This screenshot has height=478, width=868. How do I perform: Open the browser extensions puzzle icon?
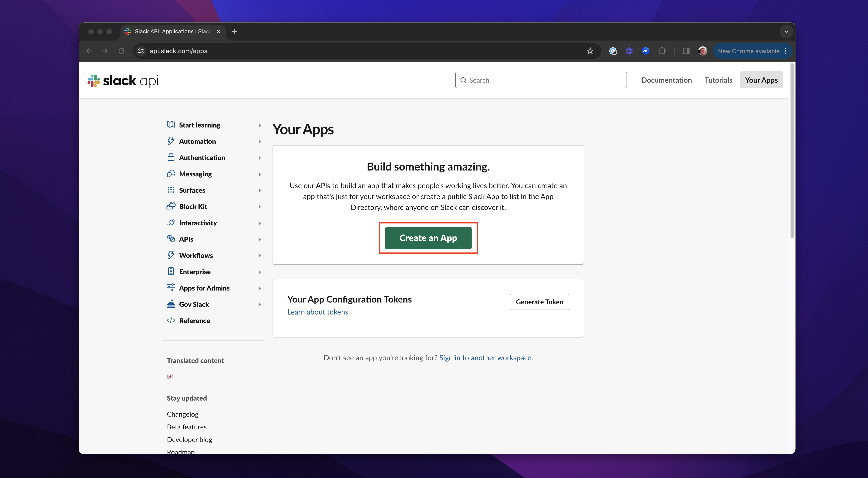tap(662, 51)
